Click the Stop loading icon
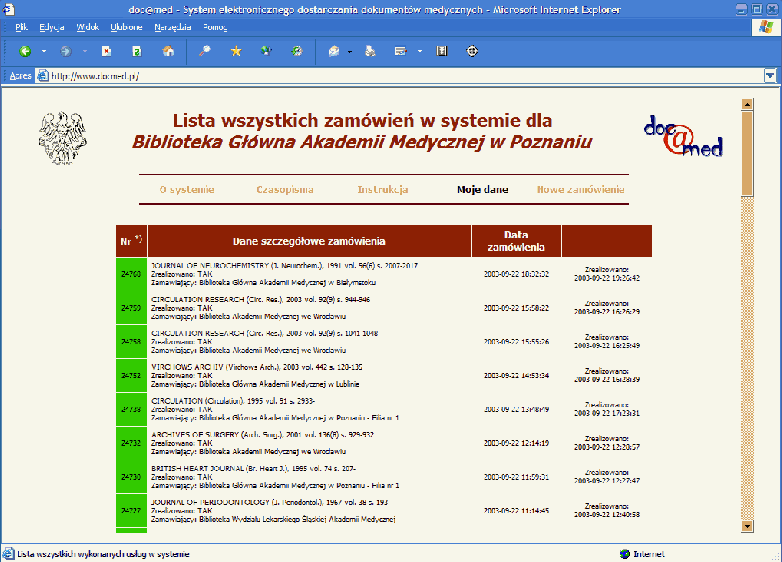 (x=106, y=51)
